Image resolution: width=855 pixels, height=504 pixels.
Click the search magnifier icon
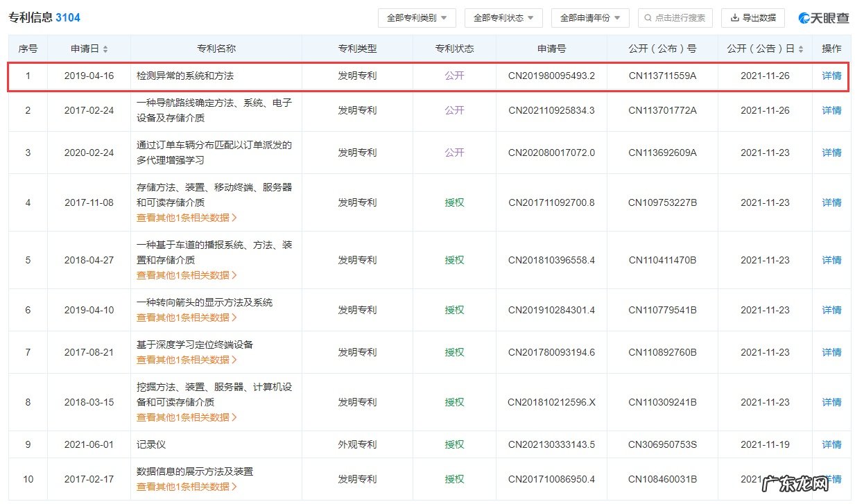click(x=647, y=18)
